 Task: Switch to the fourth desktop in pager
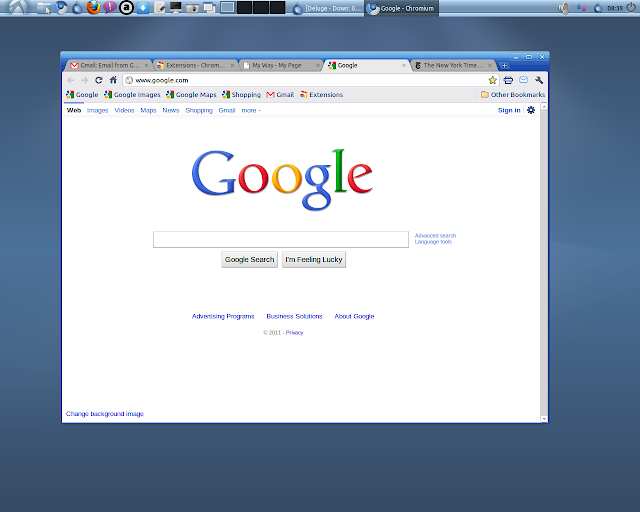pyautogui.click(x=277, y=7)
